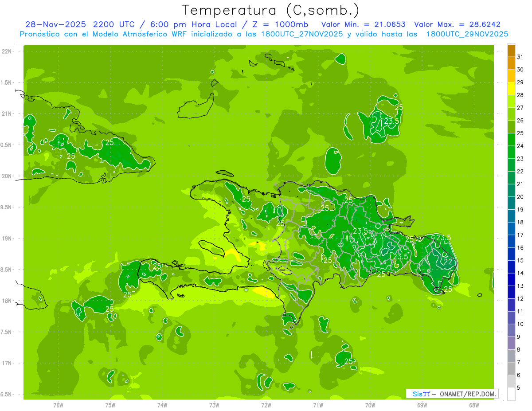Click the "68W" longitude axis label

pos(474,405)
